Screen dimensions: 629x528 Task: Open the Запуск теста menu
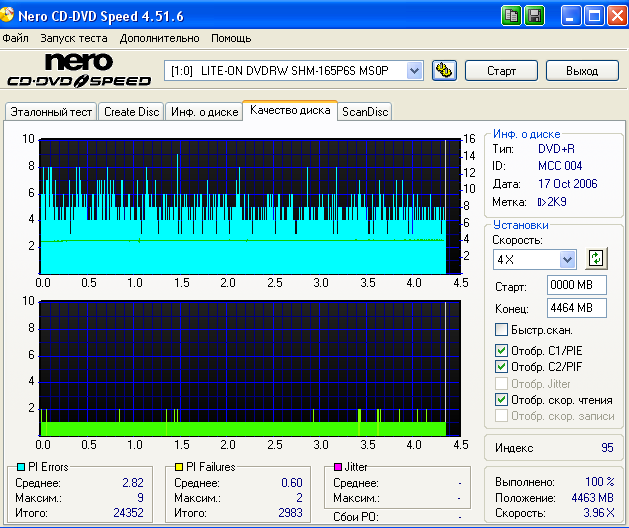point(74,38)
